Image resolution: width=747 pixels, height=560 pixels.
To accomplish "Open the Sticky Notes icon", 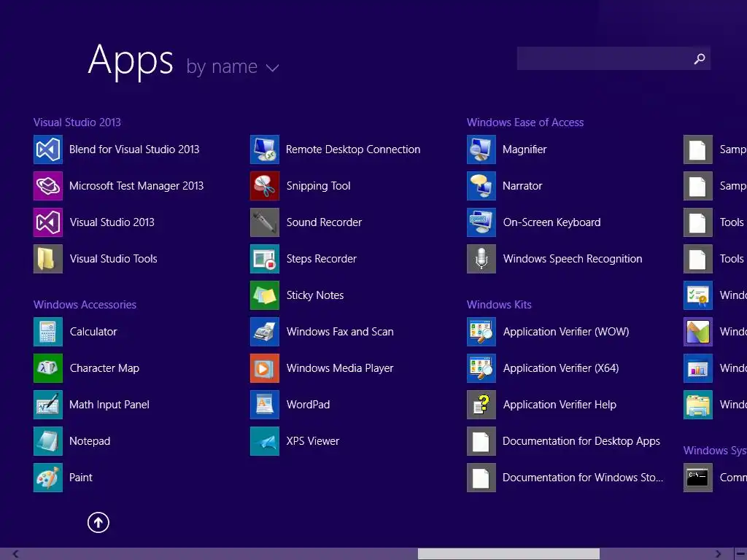I will 264,295.
